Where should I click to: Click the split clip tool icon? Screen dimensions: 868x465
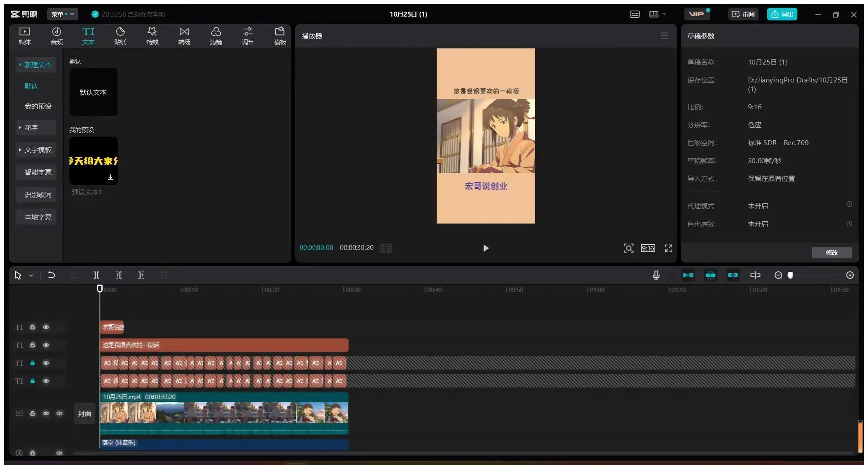point(96,275)
